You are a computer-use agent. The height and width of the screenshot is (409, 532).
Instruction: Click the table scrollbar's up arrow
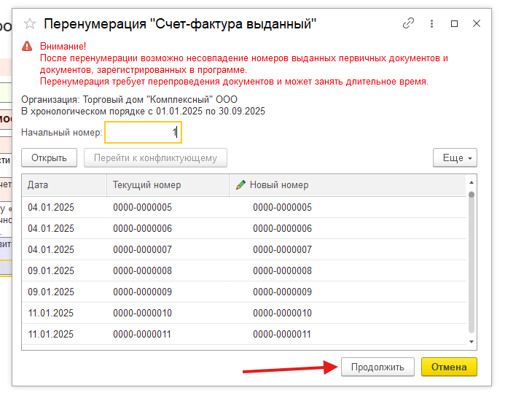[472, 182]
